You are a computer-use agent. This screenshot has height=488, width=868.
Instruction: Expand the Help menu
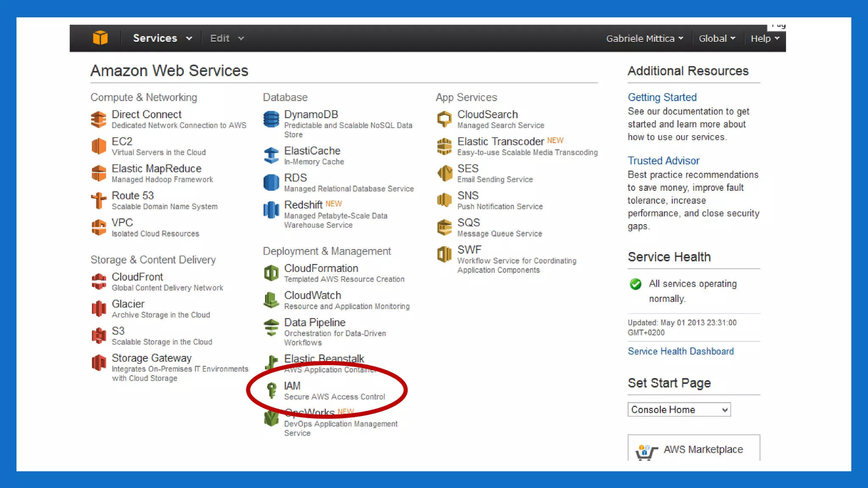coord(765,39)
